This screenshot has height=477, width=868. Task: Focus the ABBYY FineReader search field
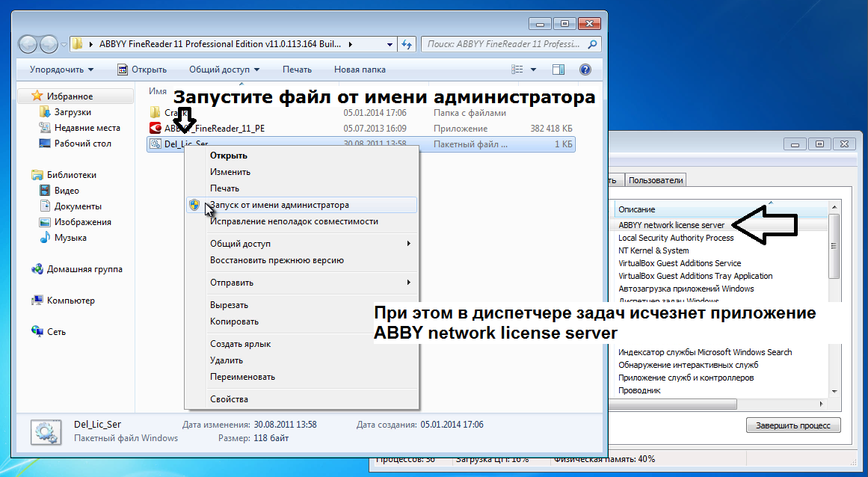point(504,44)
